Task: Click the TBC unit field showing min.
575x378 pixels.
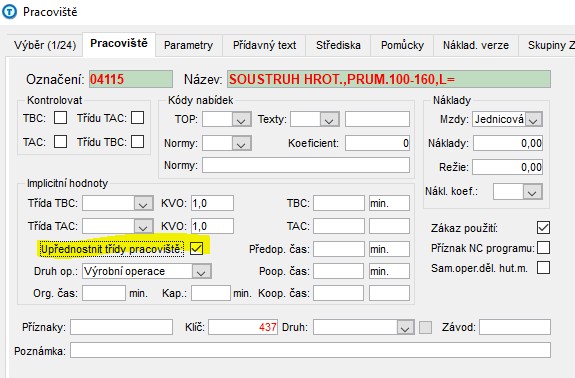Action: tap(389, 203)
